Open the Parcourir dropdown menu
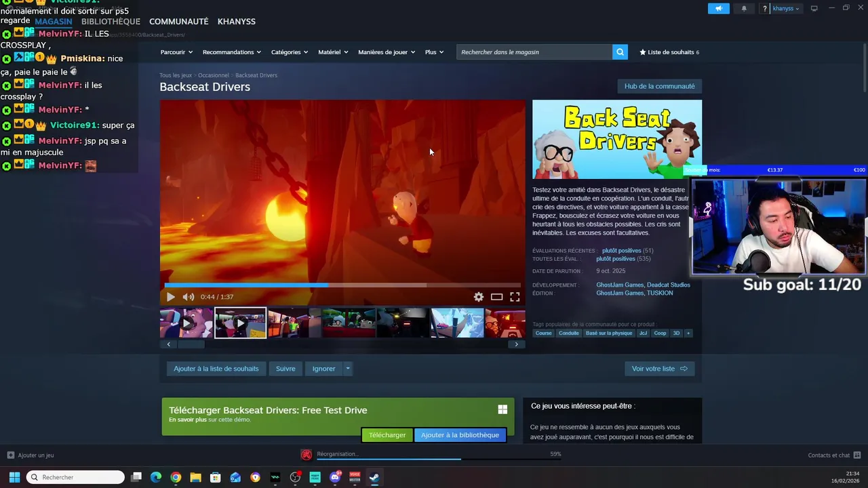Viewport: 868px width, 488px height. (176, 52)
